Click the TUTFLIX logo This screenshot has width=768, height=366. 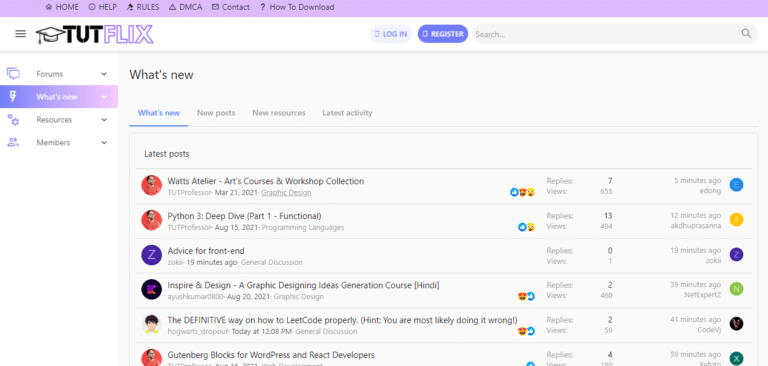click(95, 34)
